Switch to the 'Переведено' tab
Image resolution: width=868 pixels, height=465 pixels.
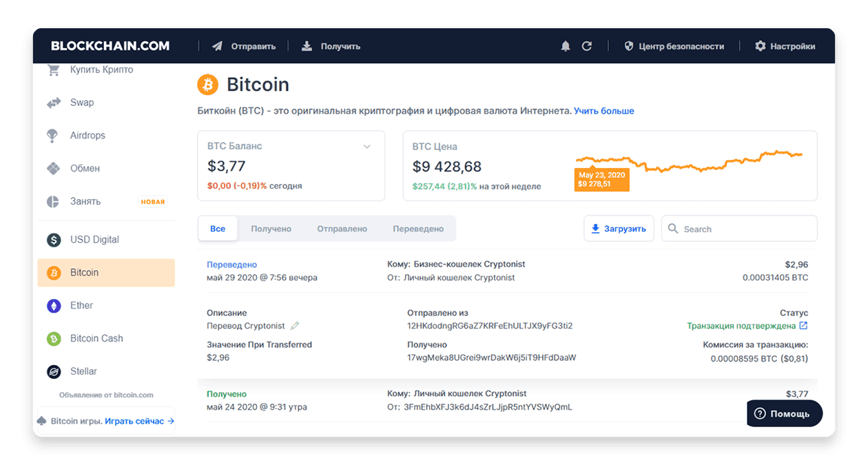tap(418, 229)
